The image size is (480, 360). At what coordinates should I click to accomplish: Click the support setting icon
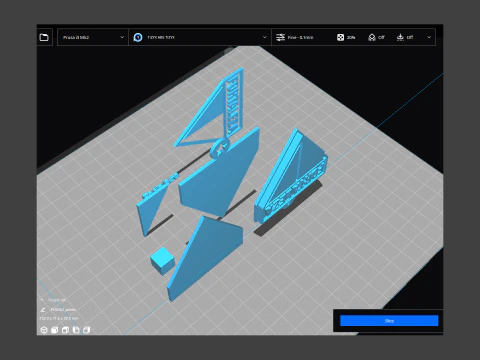[x=372, y=37]
